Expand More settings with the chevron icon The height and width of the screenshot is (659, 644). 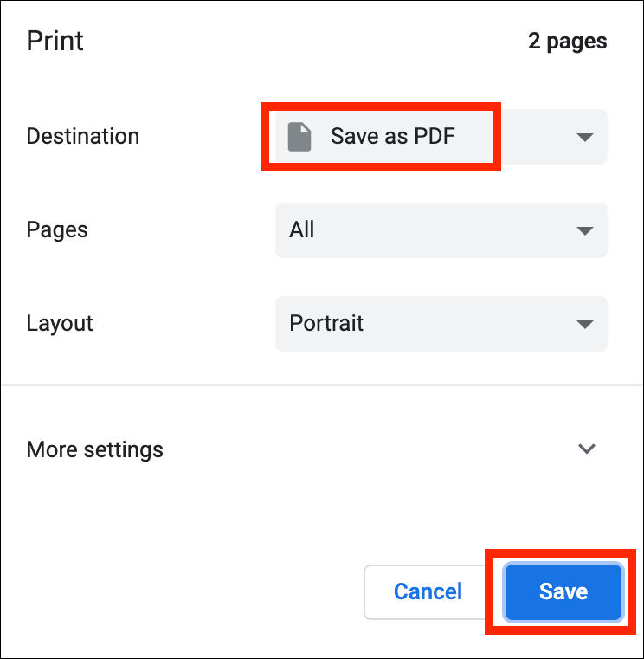click(587, 449)
